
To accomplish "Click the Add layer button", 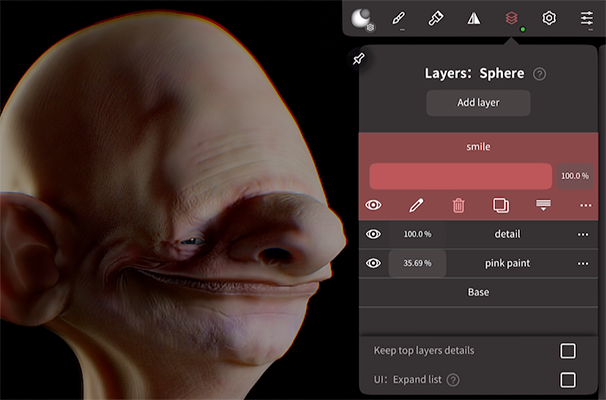I will [478, 102].
